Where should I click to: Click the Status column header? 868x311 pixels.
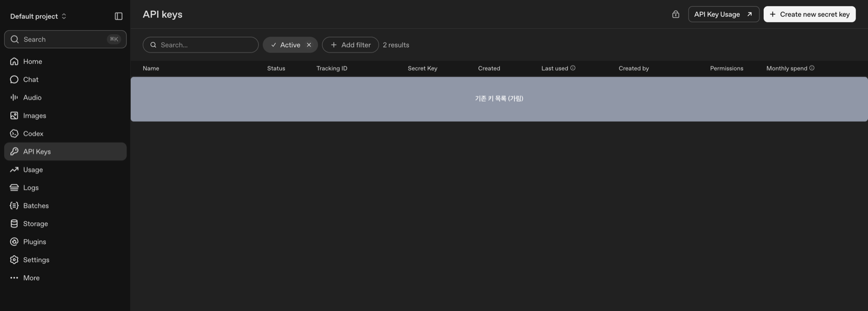point(276,68)
